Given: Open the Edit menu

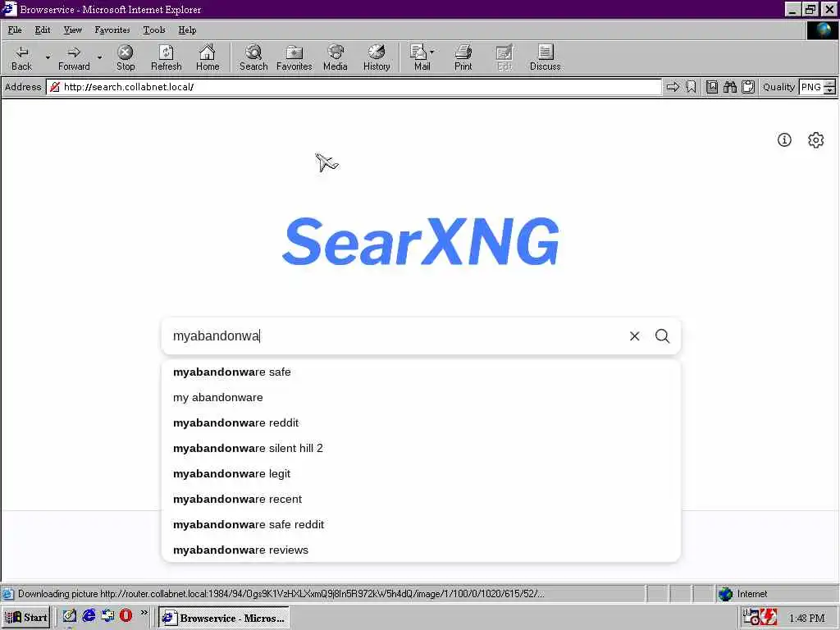Looking at the screenshot, I should [x=43, y=30].
